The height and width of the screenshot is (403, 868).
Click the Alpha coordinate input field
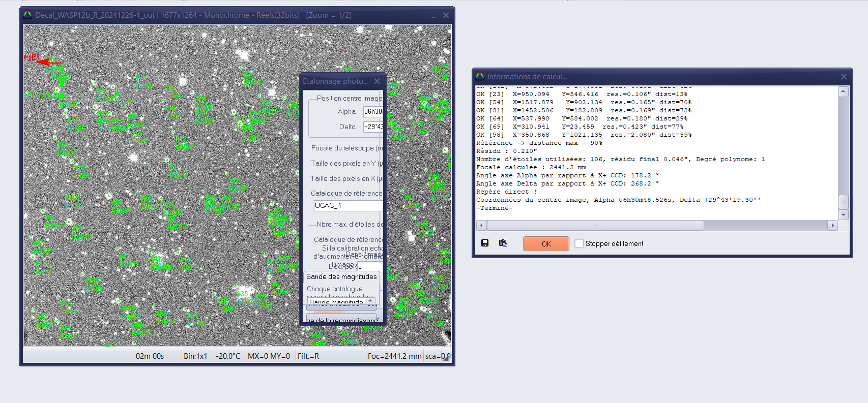(373, 112)
